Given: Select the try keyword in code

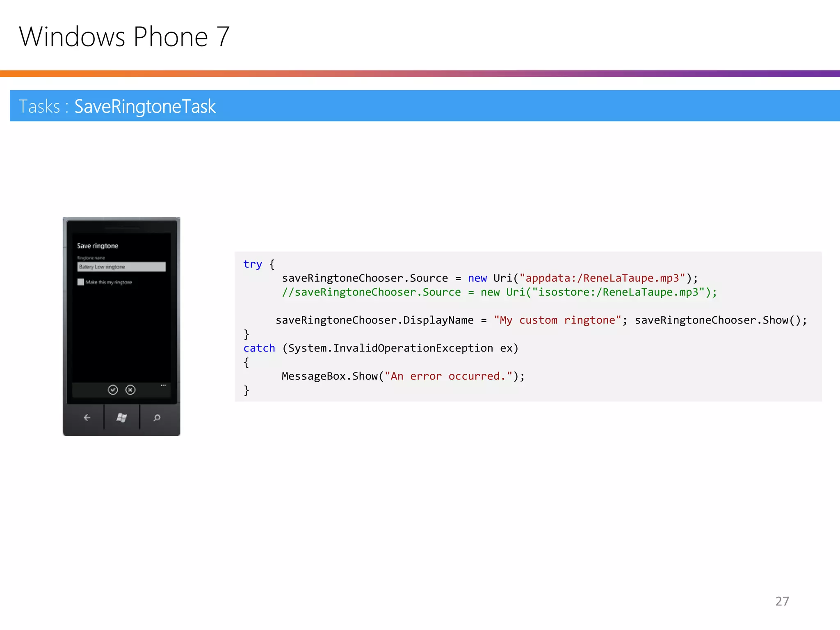Looking at the screenshot, I should coord(253,264).
